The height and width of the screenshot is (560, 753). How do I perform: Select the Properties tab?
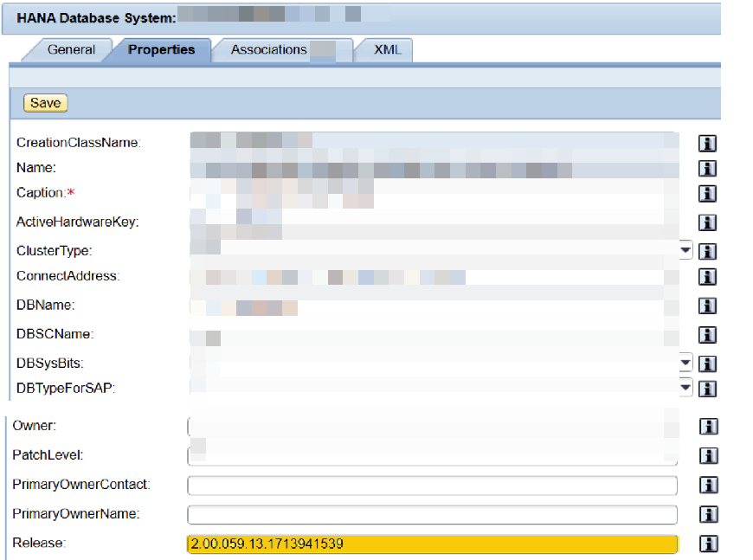tap(161, 50)
